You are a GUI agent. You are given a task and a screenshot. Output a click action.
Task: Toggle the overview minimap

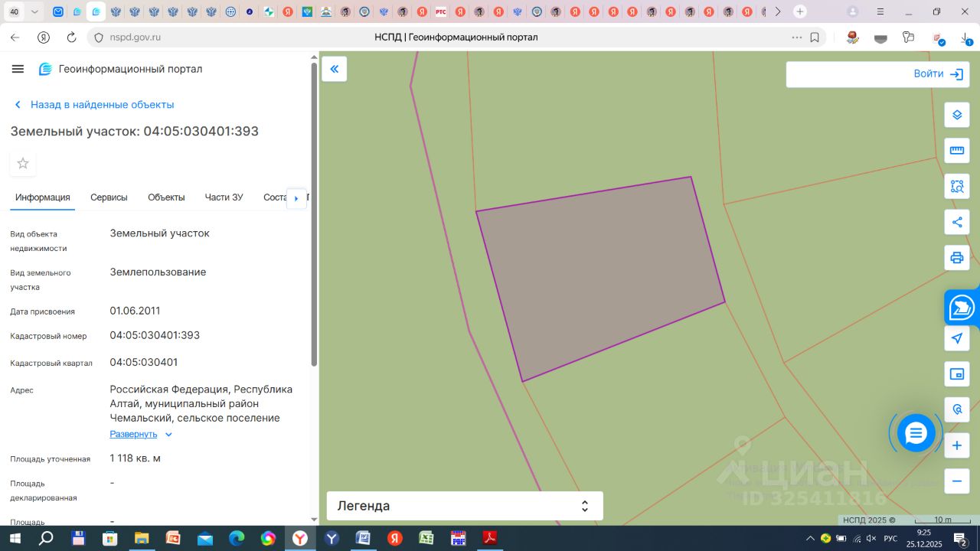pos(957,374)
